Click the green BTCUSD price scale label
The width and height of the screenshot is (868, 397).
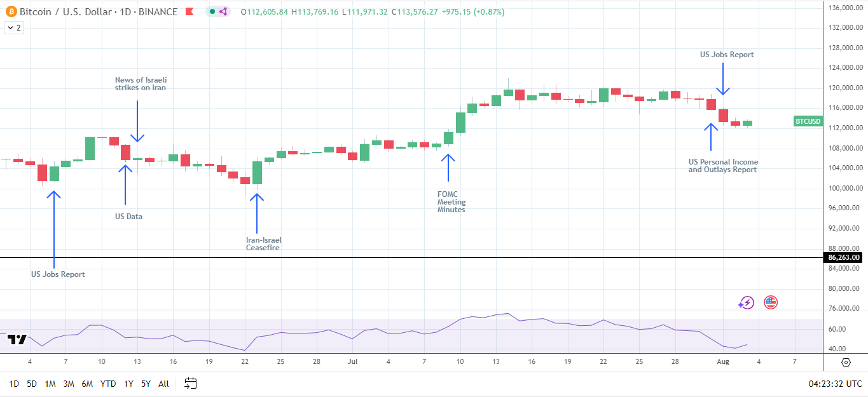pyautogui.click(x=808, y=121)
